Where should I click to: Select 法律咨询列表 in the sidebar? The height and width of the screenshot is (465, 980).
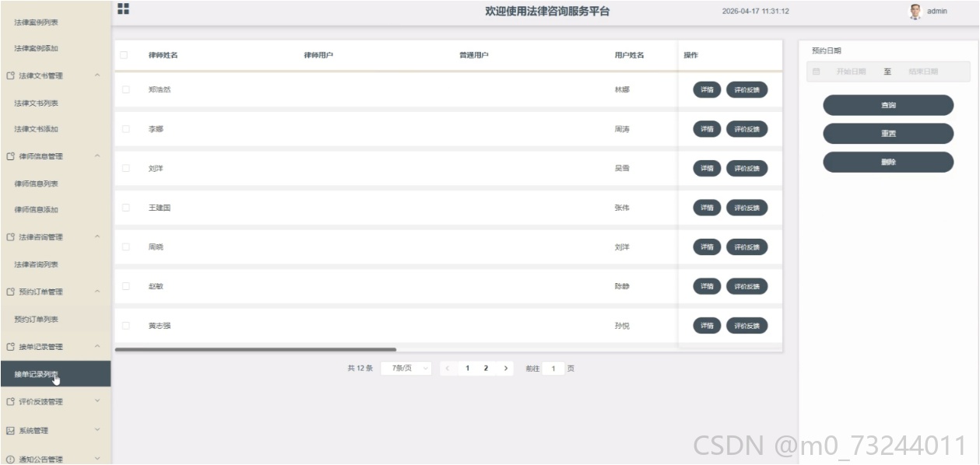[37, 265]
